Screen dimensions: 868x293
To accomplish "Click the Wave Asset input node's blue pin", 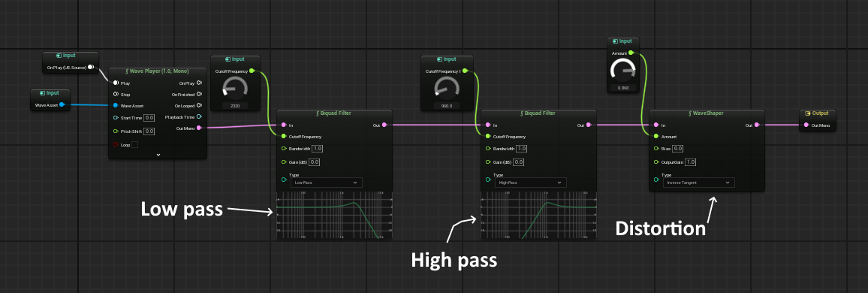I will (62, 104).
